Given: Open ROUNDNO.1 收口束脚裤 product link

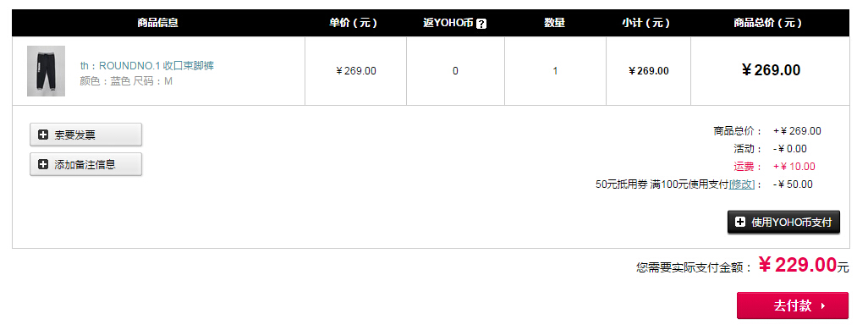Looking at the screenshot, I should click(x=147, y=66).
